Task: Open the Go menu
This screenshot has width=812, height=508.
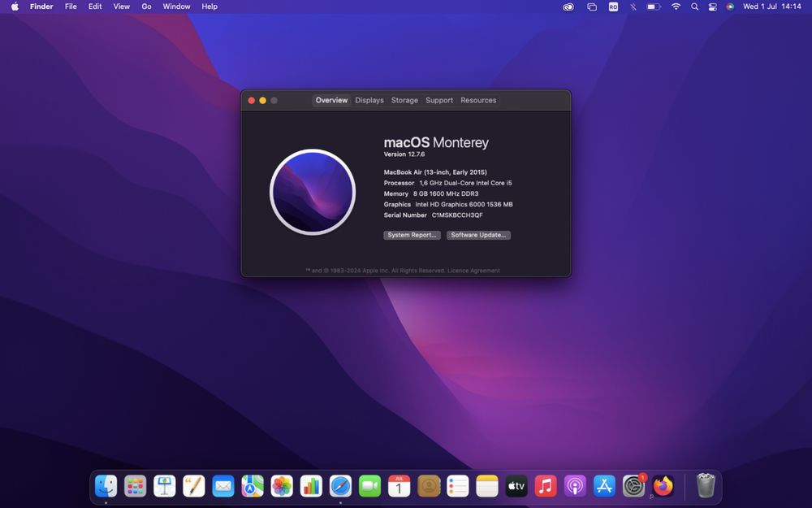Action: point(146,7)
